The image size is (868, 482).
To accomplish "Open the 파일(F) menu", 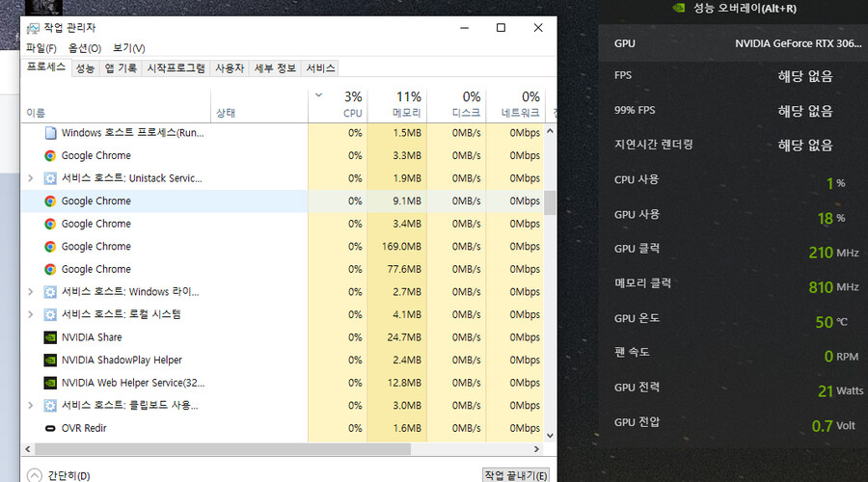I will pyautogui.click(x=41, y=48).
